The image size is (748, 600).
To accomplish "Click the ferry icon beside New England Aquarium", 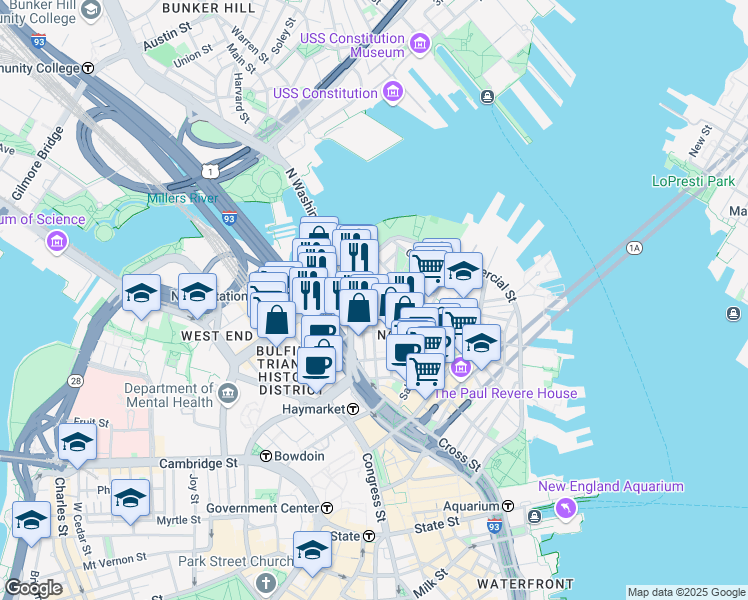I will (x=535, y=516).
